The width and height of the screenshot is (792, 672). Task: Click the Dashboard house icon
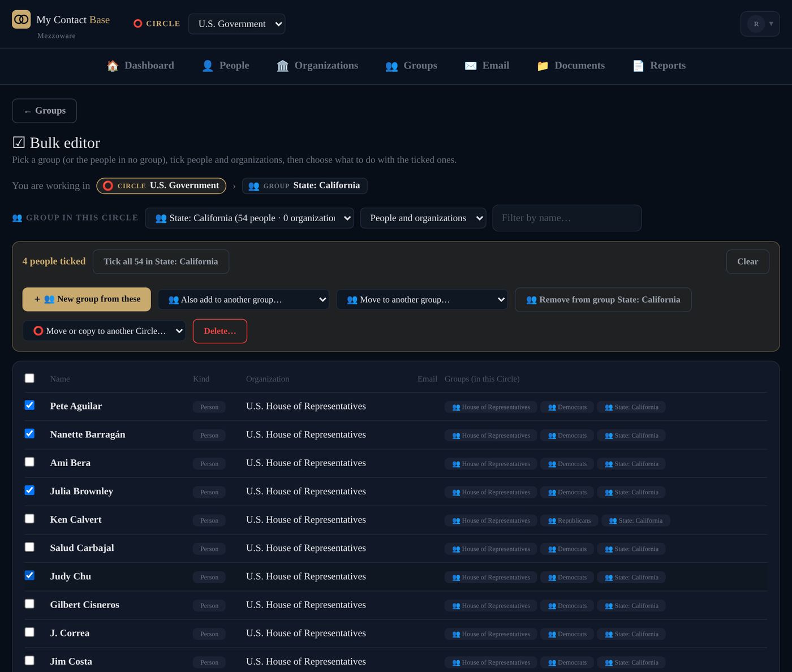[113, 66]
